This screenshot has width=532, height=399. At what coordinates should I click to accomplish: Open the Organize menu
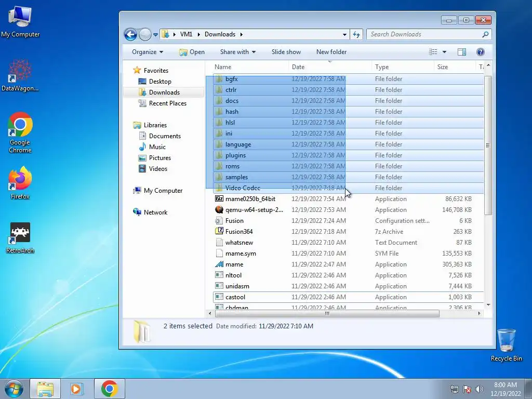click(147, 52)
